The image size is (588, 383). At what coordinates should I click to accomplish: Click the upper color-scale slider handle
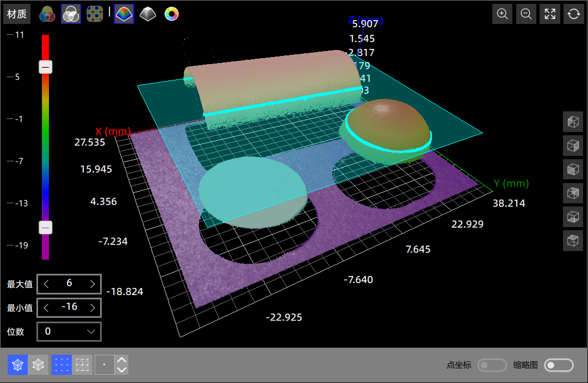point(46,67)
